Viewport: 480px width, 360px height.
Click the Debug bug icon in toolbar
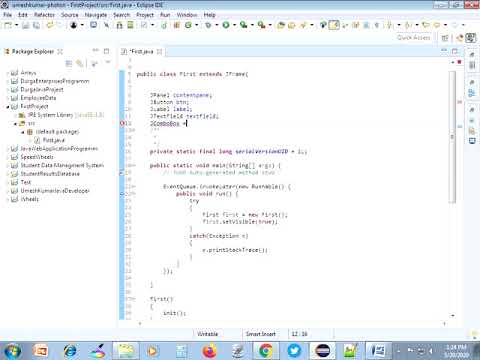[x=208, y=25]
